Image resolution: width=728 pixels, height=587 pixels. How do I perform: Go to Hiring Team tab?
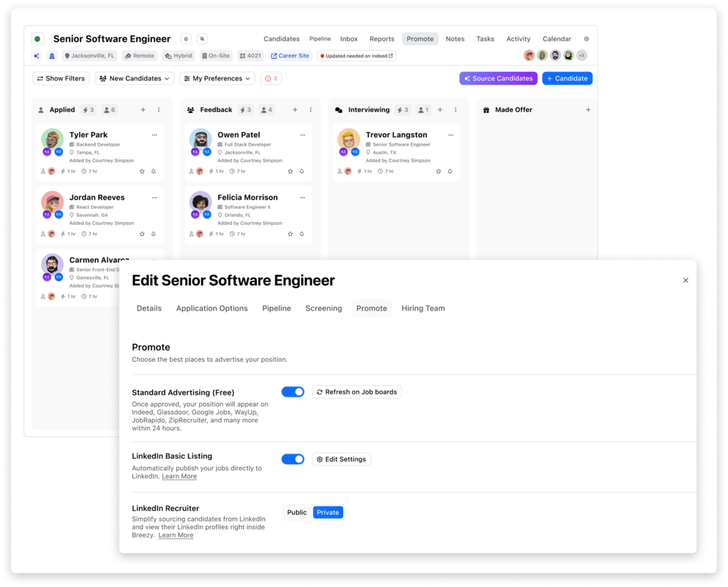coord(423,308)
